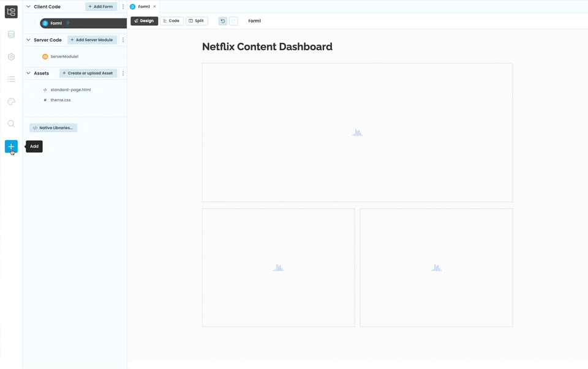Open the Settings gear in the sidebar

click(11, 57)
